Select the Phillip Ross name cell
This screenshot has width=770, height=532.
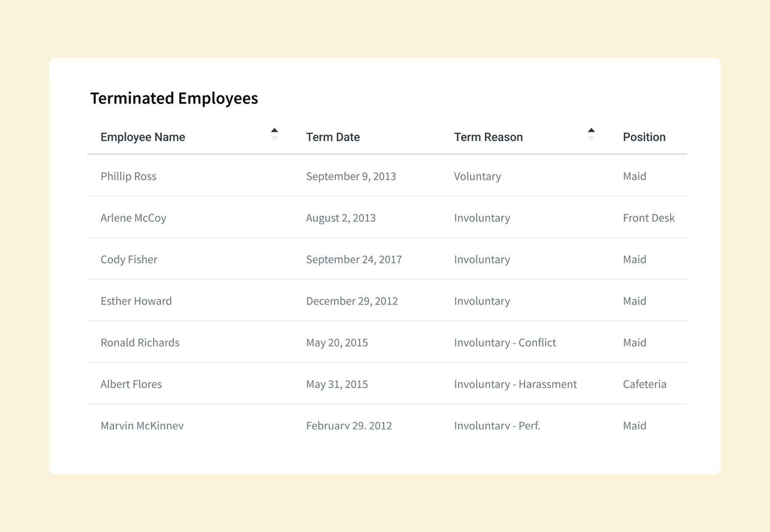(x=129, y=176)
